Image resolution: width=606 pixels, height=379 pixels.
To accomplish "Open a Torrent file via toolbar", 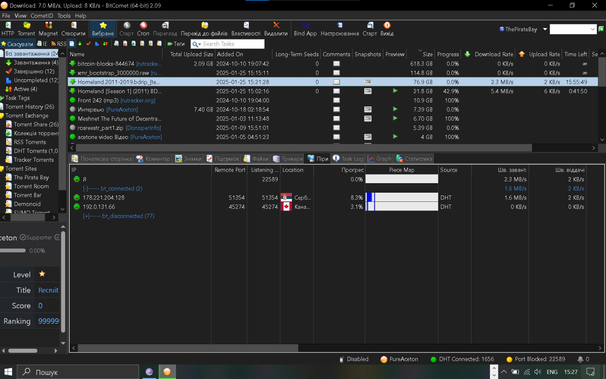I will click(x=26, y=29).
